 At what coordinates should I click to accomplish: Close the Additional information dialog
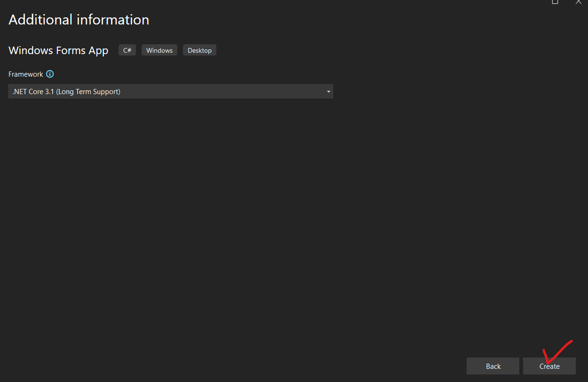[x=579, y=2]
